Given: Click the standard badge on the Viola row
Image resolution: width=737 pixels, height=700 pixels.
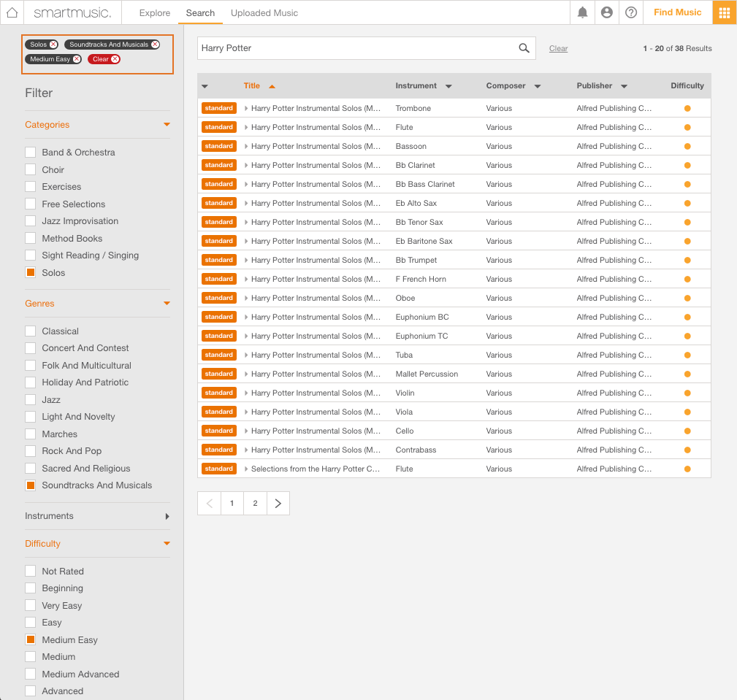Looking at the screenshot, I should [x=218, y=412].
